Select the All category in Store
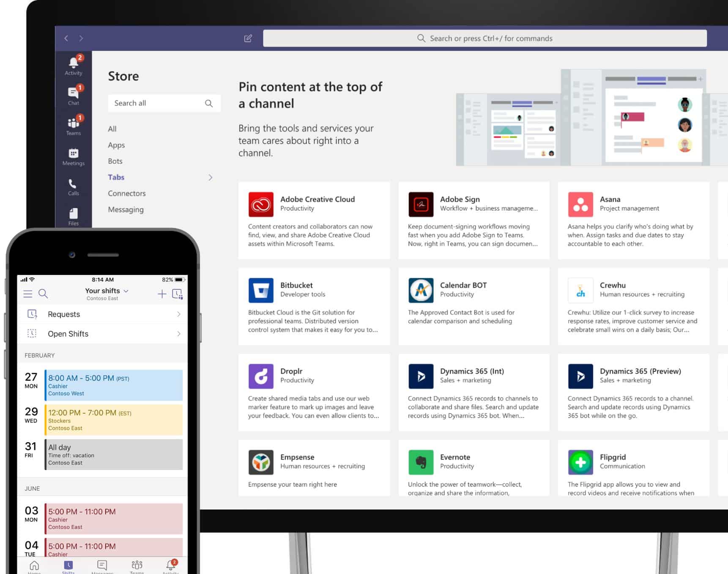 click(112, 129)
